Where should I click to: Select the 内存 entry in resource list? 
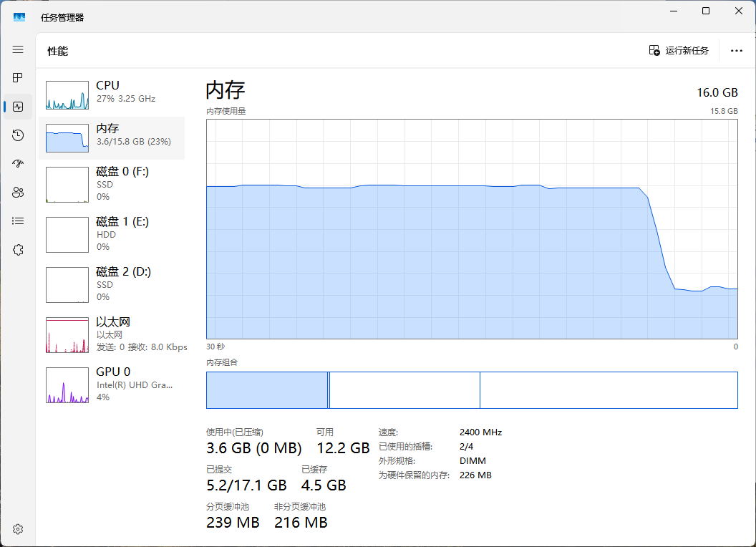[x=112, y=137]
